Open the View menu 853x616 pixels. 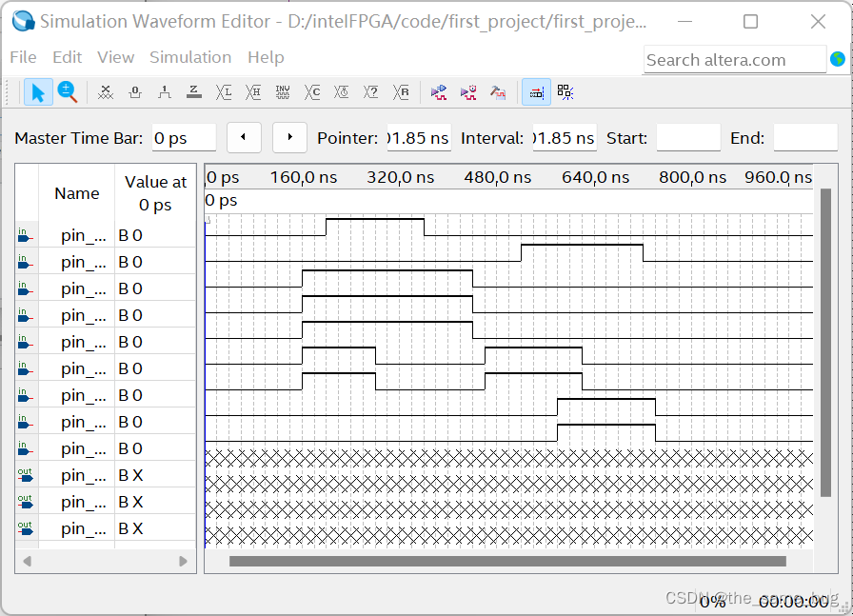115,57
